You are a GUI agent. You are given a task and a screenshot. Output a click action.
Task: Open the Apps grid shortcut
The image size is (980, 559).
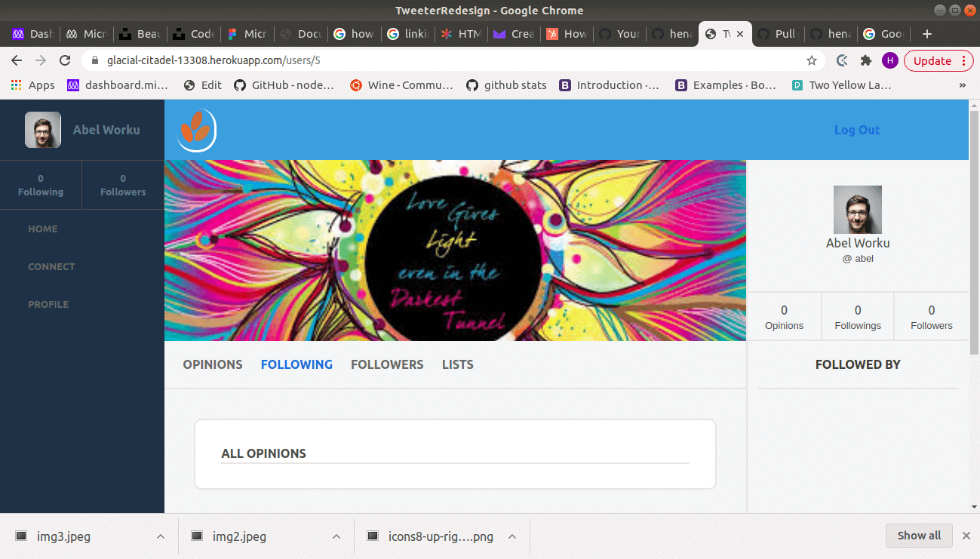tap(32, 85)
